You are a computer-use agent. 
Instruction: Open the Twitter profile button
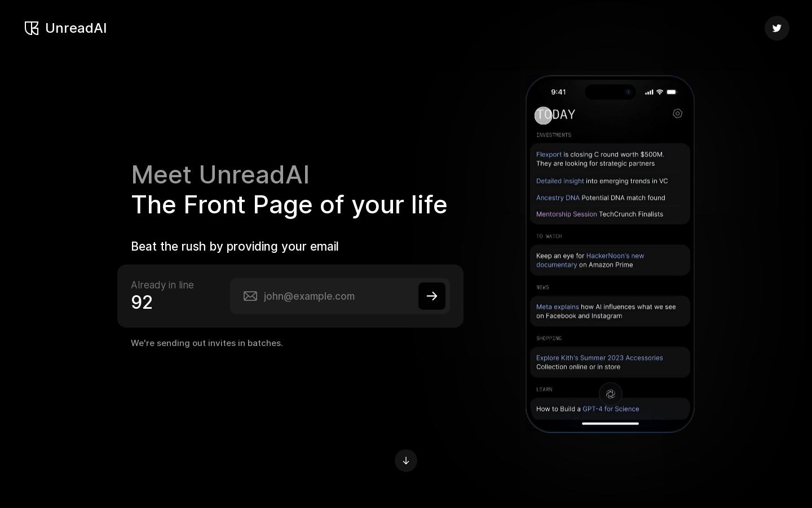[776, 28]
